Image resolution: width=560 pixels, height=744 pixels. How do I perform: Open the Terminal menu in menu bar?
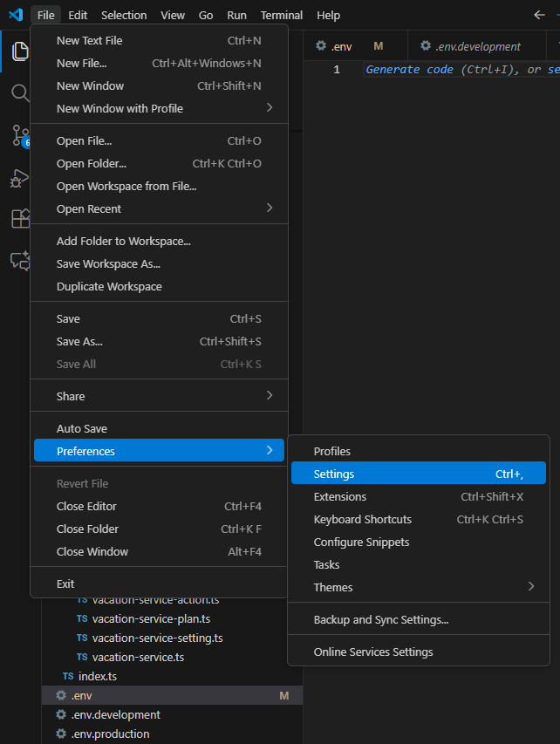click(x=281, y=15)
